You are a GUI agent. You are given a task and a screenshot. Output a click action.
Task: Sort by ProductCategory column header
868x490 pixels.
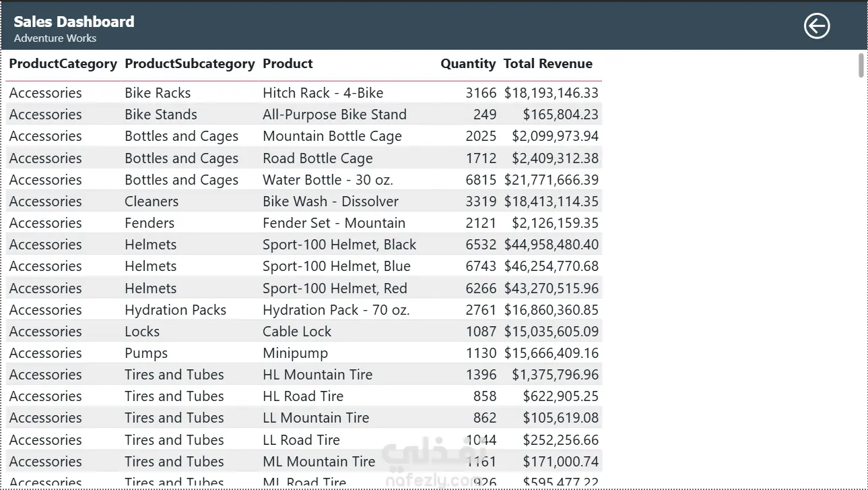click(x=63, y=64)
